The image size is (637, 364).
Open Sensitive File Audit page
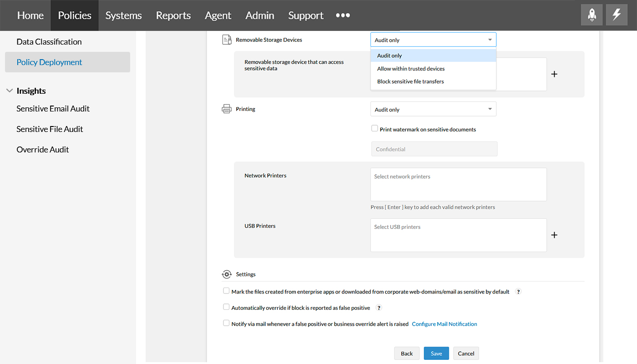click(x=50, y=129)
